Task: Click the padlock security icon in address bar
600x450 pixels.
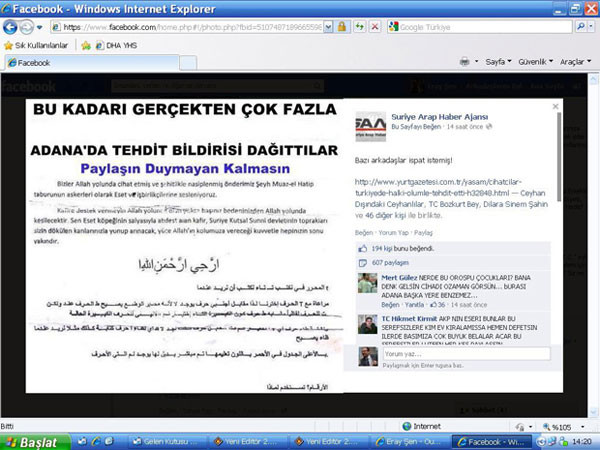Action: (x=342, y=25)
